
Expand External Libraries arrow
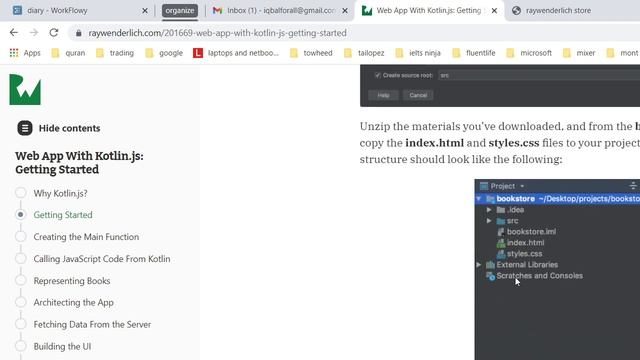pyautogui.click(x=478, y=265)
